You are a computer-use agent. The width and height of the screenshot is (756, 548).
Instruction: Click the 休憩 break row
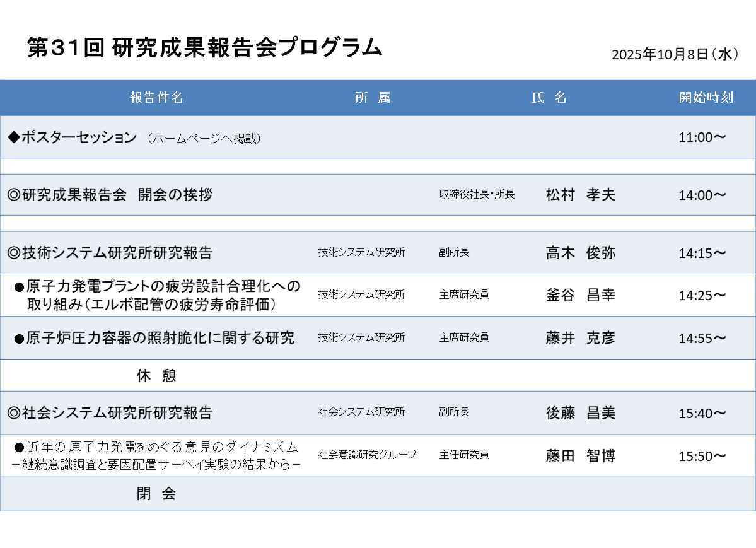[156, 376]
